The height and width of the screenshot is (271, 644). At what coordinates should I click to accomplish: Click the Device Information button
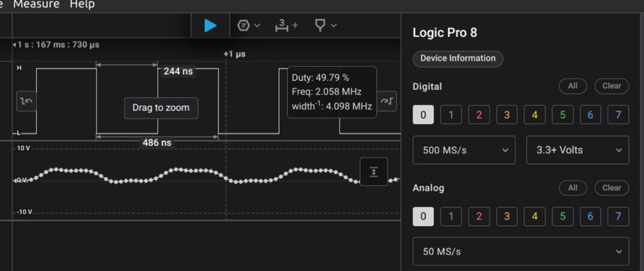click(x=458, y=59)
